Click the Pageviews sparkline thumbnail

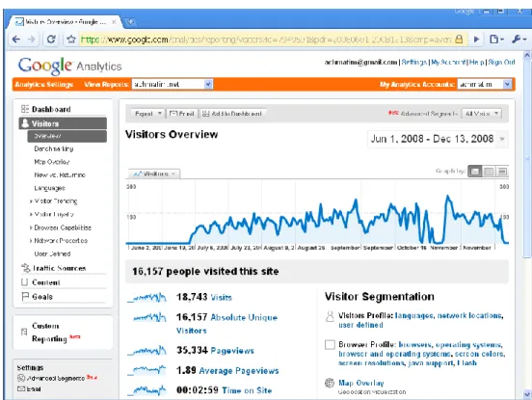[x=146, y=351]
